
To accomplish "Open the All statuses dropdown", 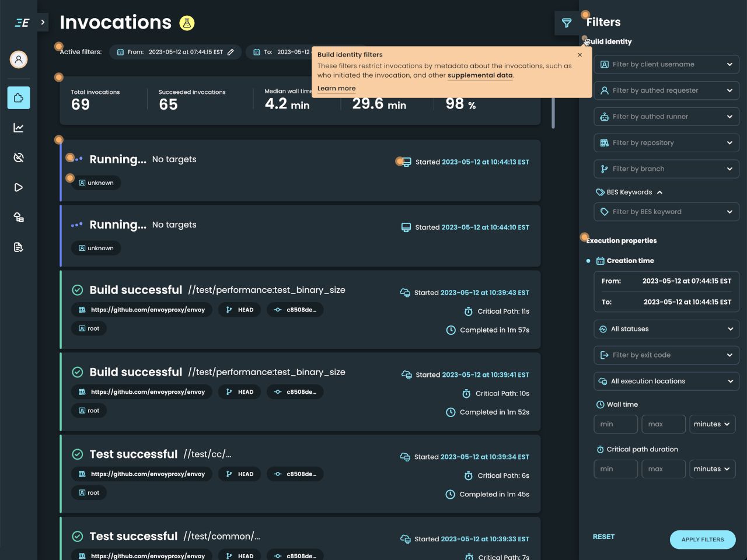I will click(666, 328).
